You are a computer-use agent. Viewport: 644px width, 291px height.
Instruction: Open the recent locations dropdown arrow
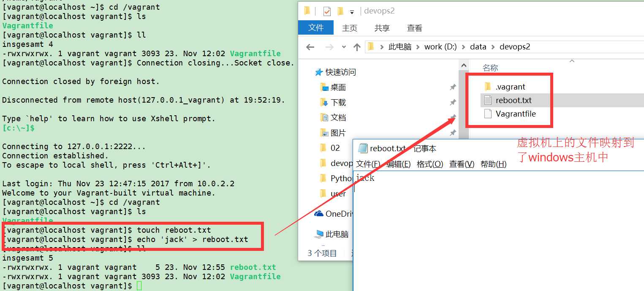pos(344,47)
